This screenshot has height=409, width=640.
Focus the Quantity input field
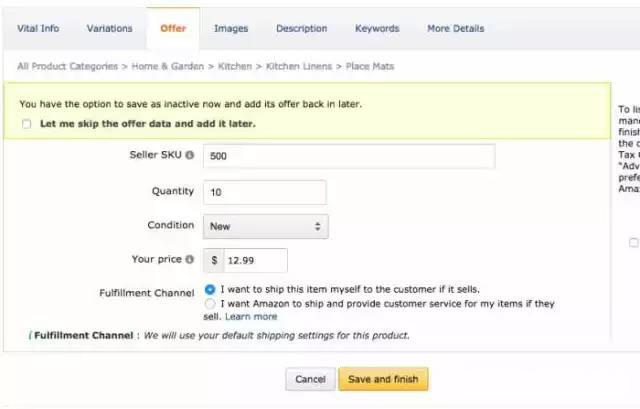[x=265, y=192]
